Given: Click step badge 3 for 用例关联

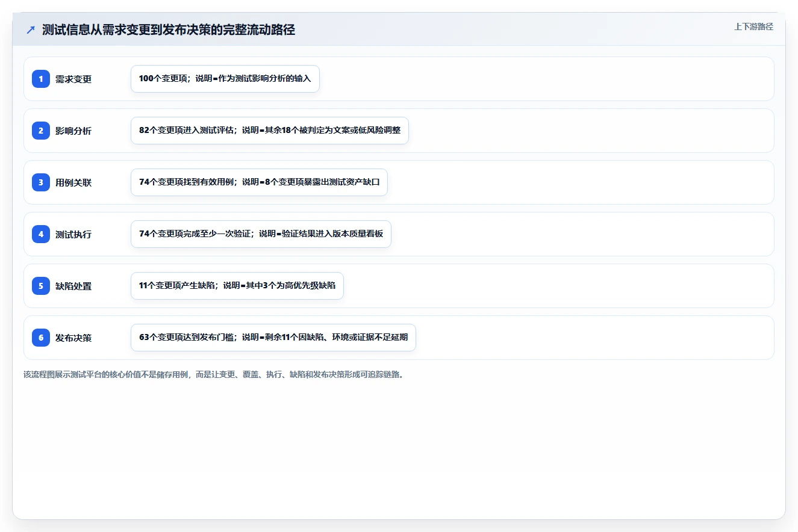Looking at the screenshot, I should pos(41,182).
